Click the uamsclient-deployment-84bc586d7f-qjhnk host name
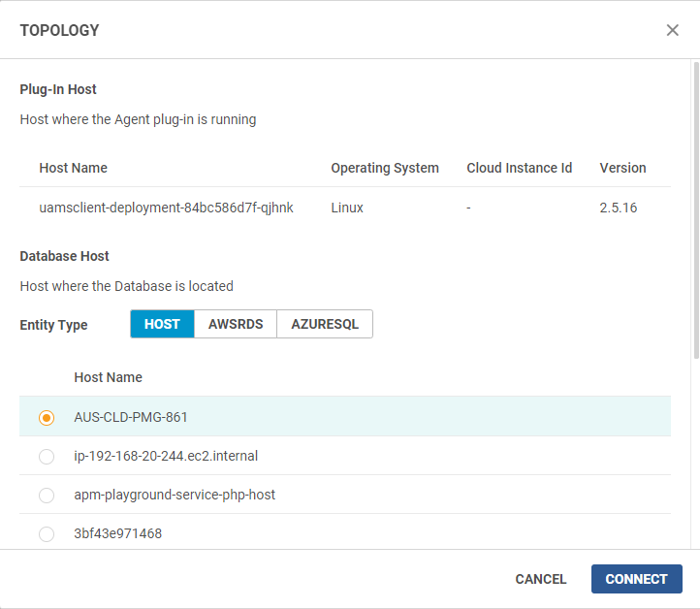Screen dimensions: 700x609 pyautogui.click(x=166, y=208)
